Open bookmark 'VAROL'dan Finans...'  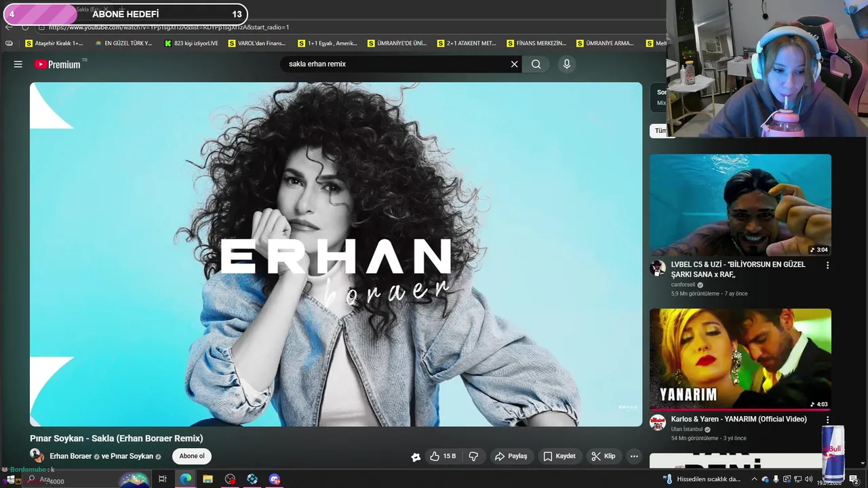click(257, 43)
